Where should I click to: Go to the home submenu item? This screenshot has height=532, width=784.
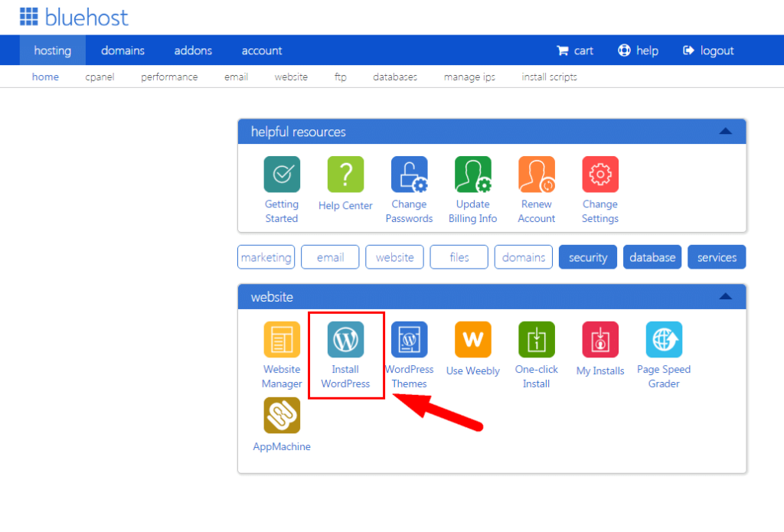click(45, 77)
